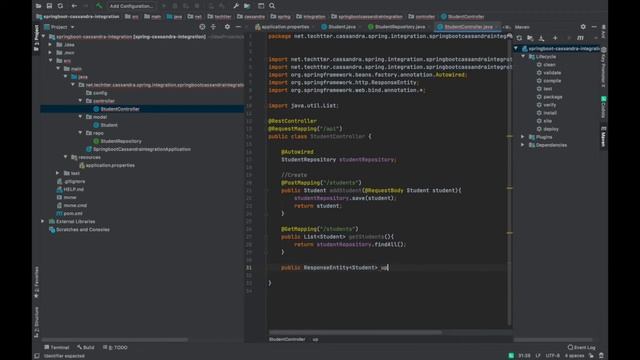Switch to the StudentRepository.java editor tab

coord(400,27)
